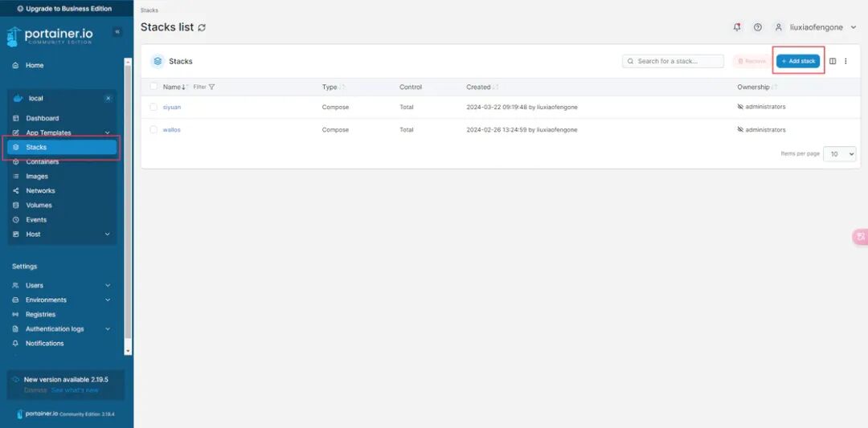Go to Home in the sidebar
This screenshot has width=868, height=428.
35,65
